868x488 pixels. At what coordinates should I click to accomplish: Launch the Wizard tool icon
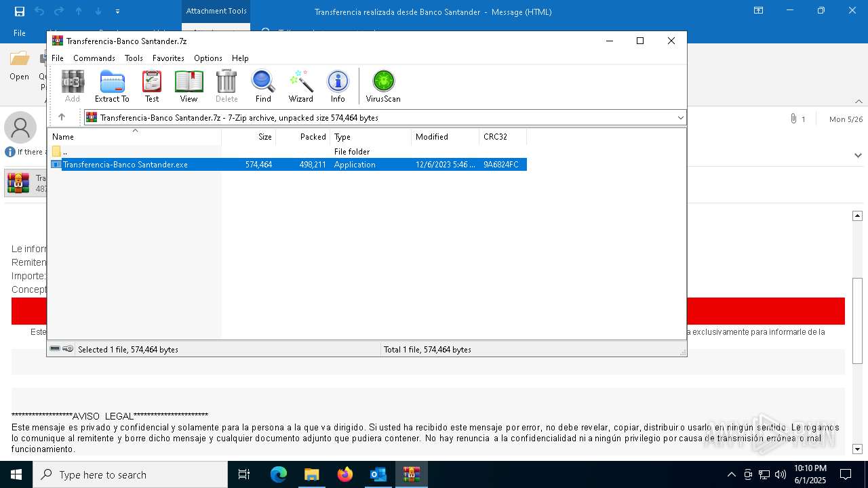300,86
